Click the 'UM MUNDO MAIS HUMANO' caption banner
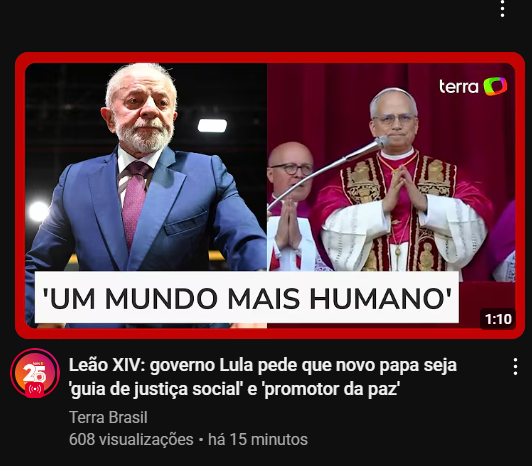This screenshot has height=466, width=532. pyautogui.click(x=247, y=297)
